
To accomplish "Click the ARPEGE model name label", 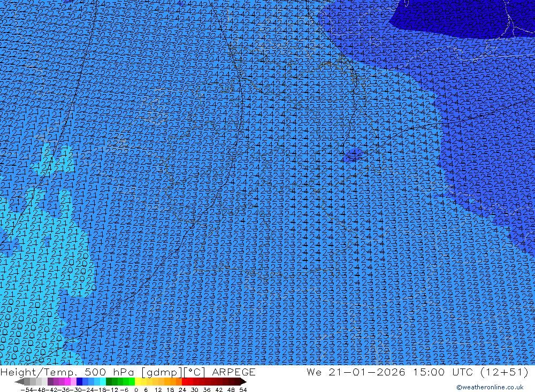I will [x=234, y=372].
